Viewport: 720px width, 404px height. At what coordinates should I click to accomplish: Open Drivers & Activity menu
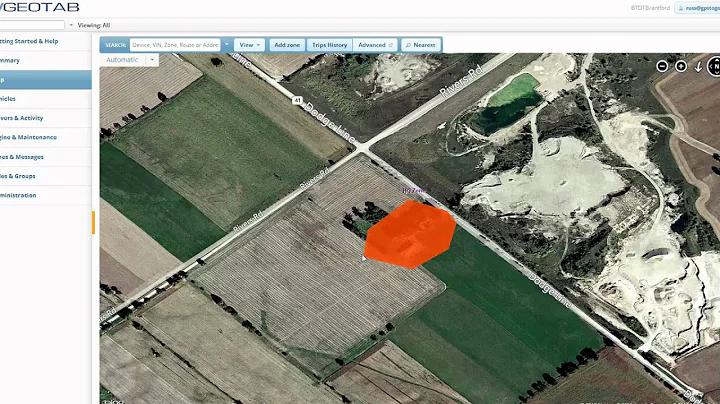pyautogui.click(x=45, y=118)
